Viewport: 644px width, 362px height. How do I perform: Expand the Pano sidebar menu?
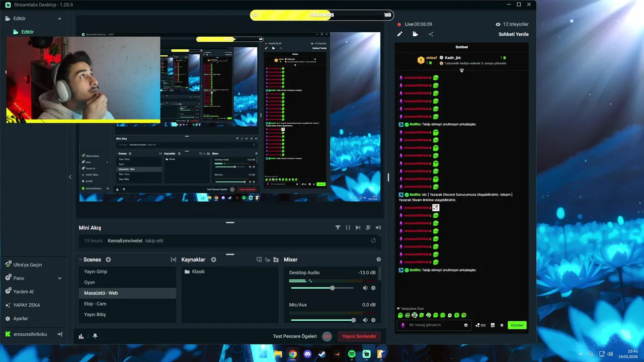click(x=60, y=278)
